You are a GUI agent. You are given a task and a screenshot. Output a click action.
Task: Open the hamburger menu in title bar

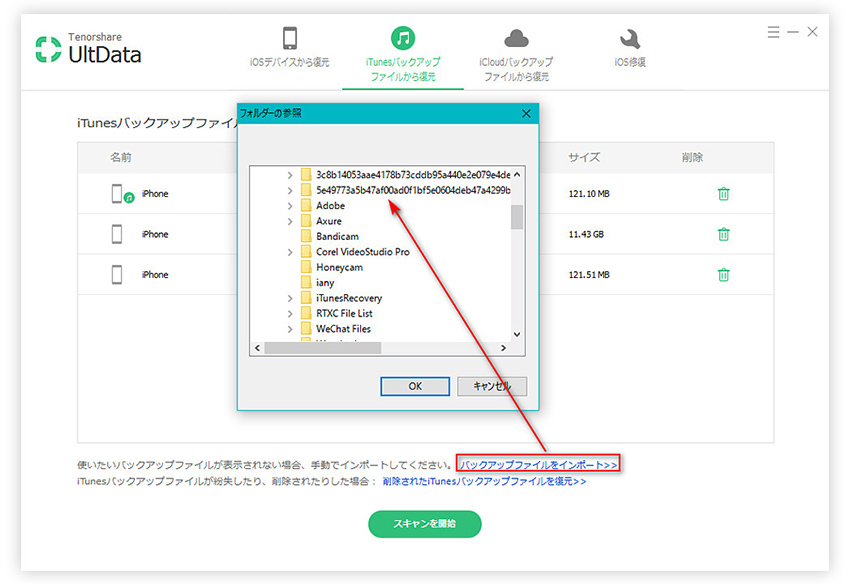coord(774,32)
